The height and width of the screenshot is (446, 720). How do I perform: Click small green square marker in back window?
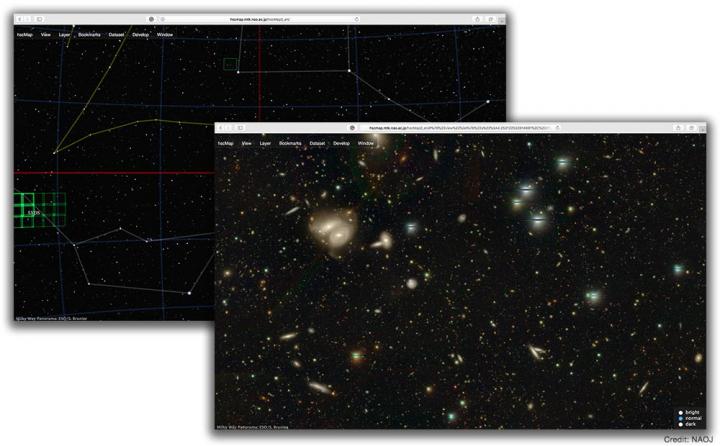click(x=230, y=64)
